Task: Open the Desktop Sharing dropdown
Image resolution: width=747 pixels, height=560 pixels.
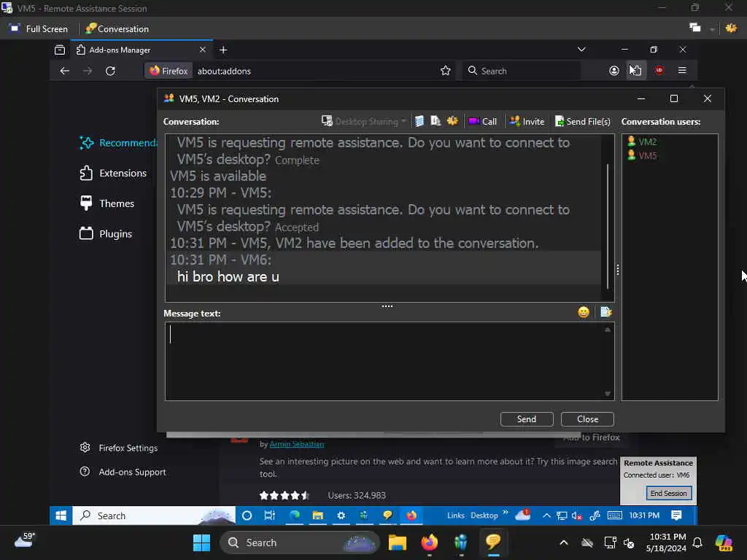Action: 364,122
